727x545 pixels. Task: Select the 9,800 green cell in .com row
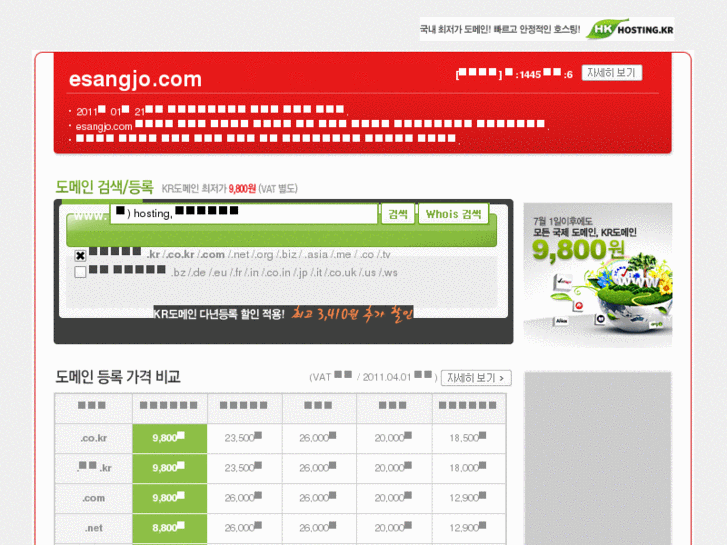(170, 498)
